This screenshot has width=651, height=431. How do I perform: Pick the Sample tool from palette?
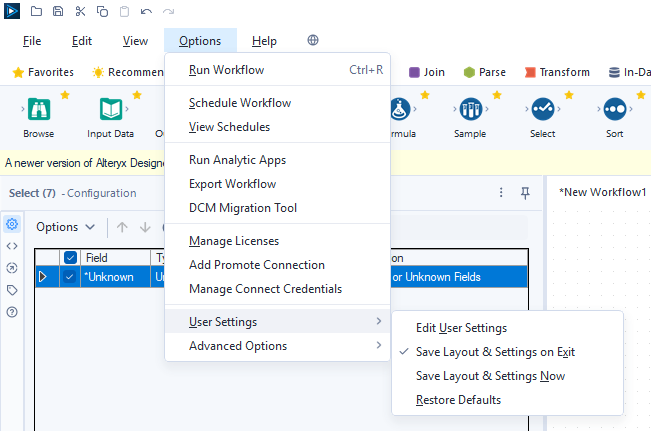coord(470,110)
